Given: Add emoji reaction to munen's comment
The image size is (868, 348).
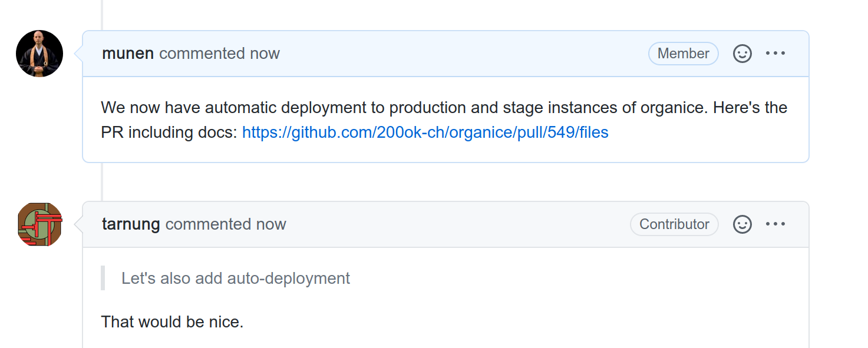Looking at the screenshot, I should (x=742, y=54).
